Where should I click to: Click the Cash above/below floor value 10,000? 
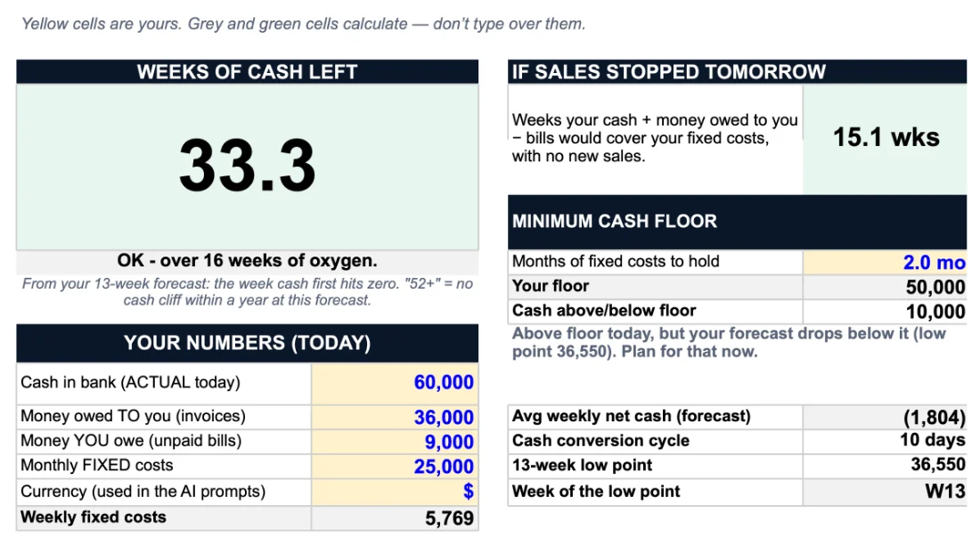click(885, 311)
